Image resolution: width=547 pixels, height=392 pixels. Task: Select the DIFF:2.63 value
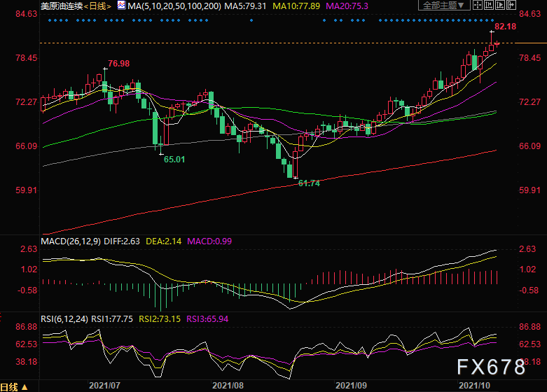122,241
